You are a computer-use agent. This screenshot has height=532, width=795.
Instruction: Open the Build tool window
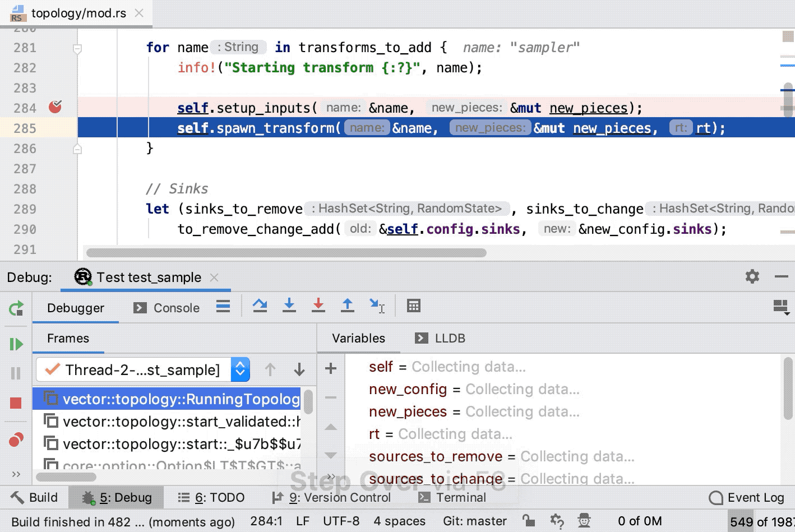coord(34,497)
